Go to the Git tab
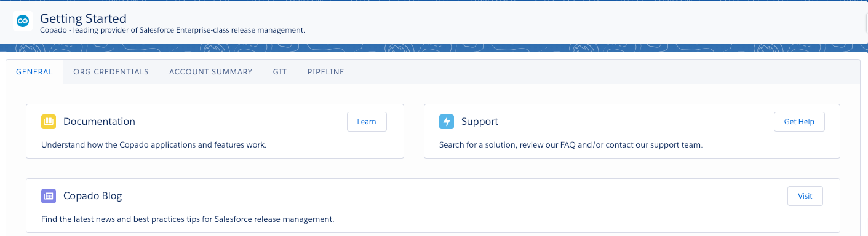 pyautogui.click(x=280, y=72)
